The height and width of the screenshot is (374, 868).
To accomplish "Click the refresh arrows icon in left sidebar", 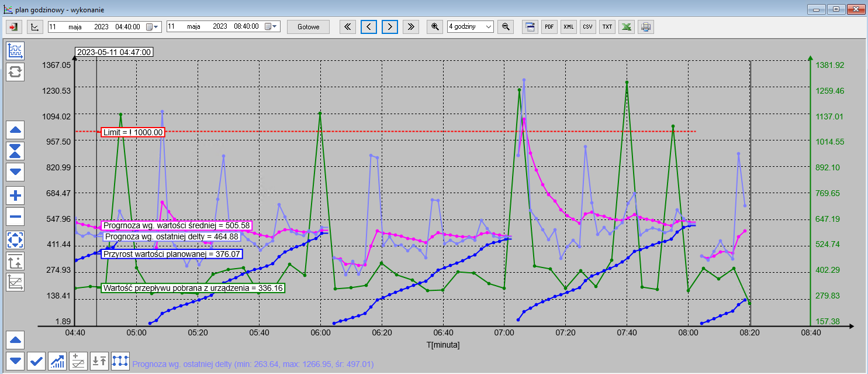I will pos(15,72).
